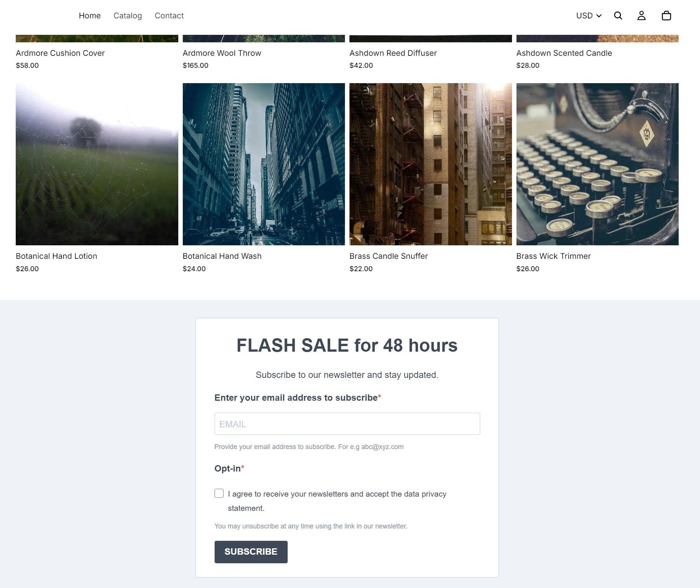Click the $24.00 price of Botanical Hand Wash
Viewport: 700px width, 588px height.
pyautogui.click(x=194, y=269)
